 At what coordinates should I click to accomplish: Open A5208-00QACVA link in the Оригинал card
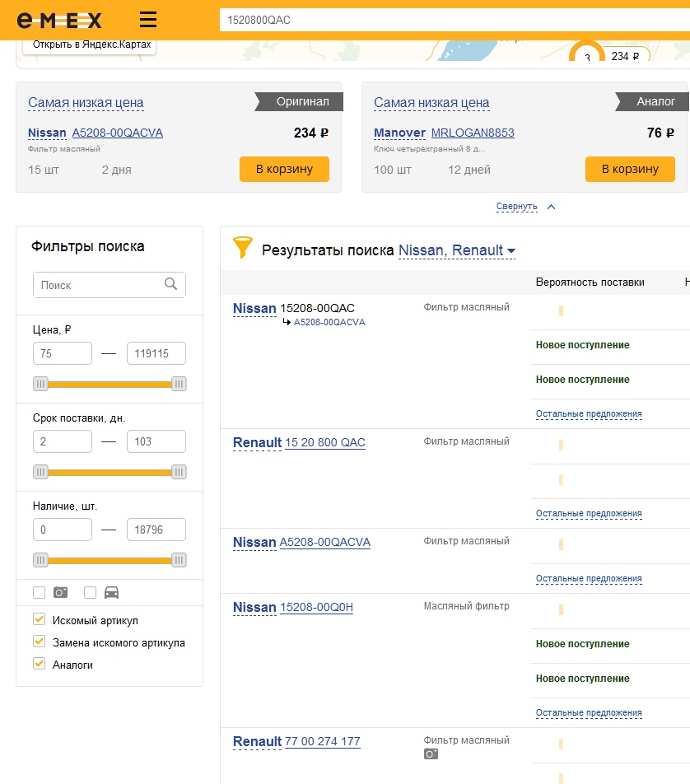click(118, 133)
